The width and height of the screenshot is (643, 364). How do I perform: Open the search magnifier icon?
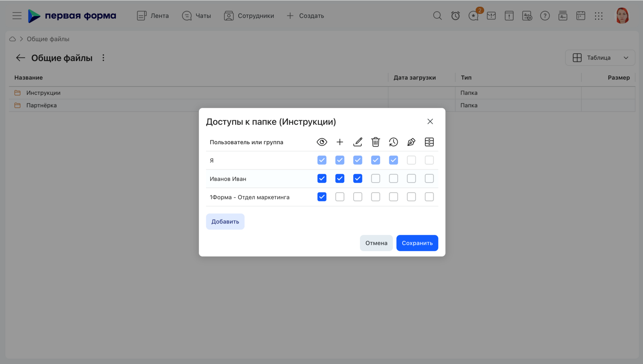[x=437, y=16]
